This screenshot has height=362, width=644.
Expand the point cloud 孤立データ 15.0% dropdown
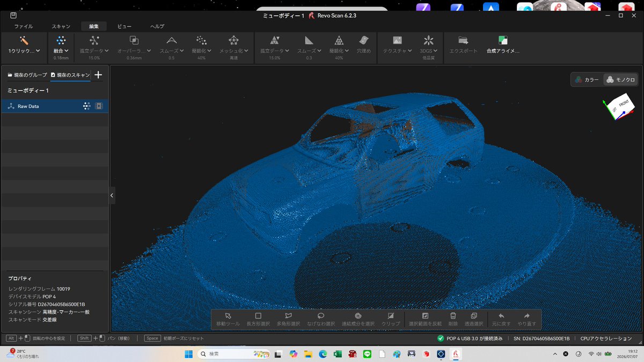coord(107,51)
